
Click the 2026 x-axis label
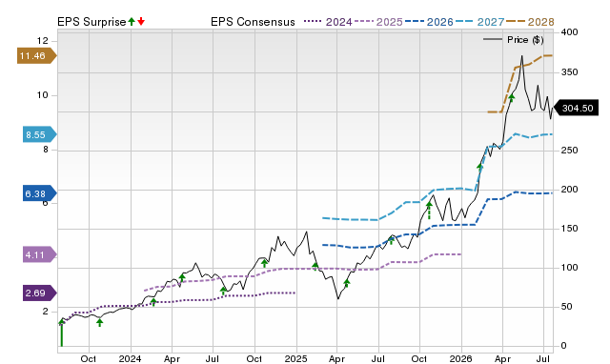[461, 358]
